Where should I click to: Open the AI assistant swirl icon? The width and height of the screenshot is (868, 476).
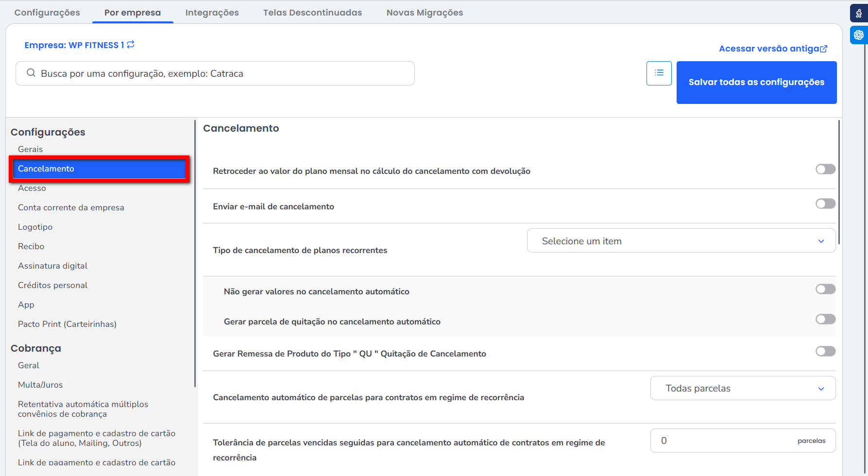pos(859,35)
